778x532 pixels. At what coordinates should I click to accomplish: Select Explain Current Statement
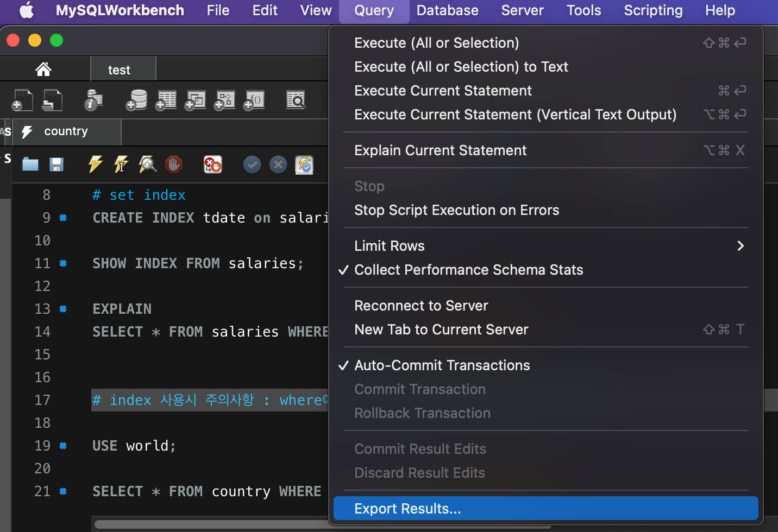[546, 150]
